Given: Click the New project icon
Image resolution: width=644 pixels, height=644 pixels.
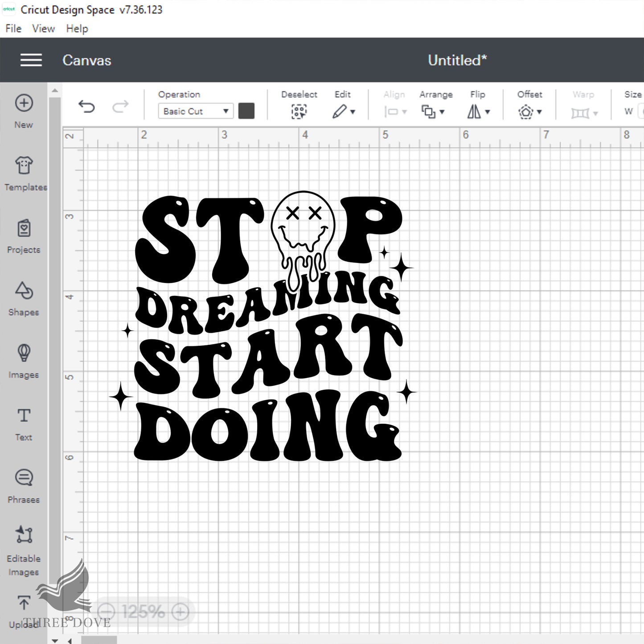Looking at the screenshot, I should [x=24, y=103].
